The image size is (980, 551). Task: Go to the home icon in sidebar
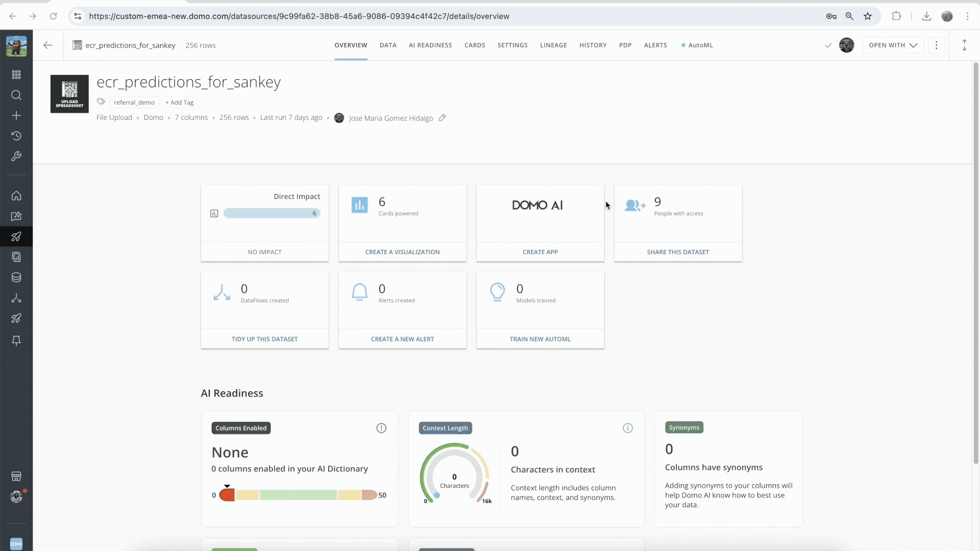click(x=16, y=196)
